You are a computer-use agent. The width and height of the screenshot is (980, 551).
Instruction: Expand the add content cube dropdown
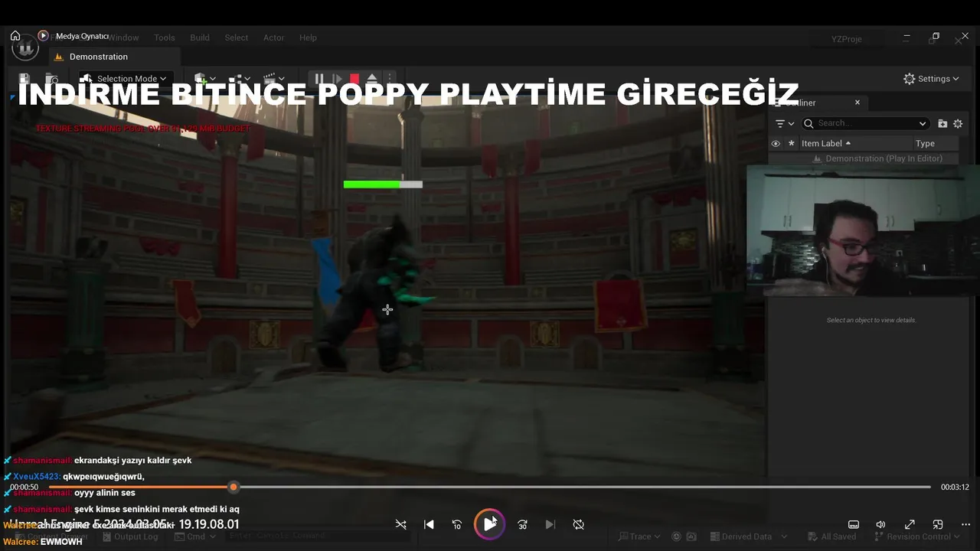(205, 79)
